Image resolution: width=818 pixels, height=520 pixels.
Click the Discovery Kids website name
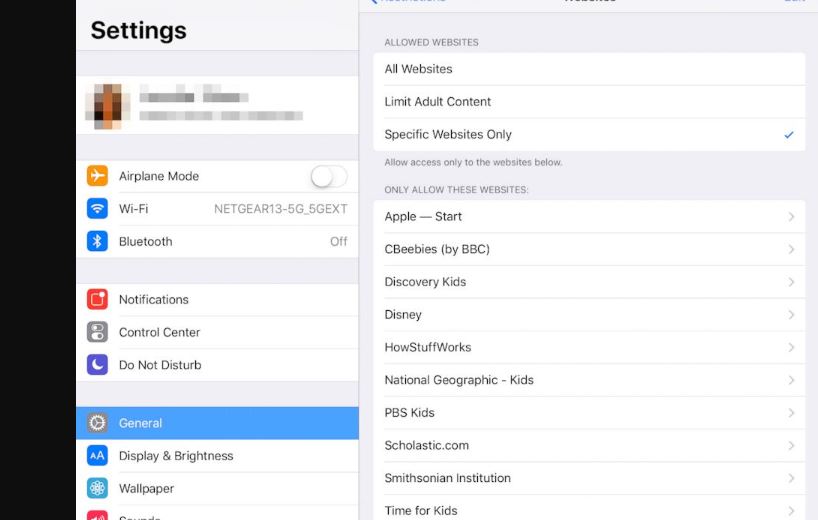point(425,282)
